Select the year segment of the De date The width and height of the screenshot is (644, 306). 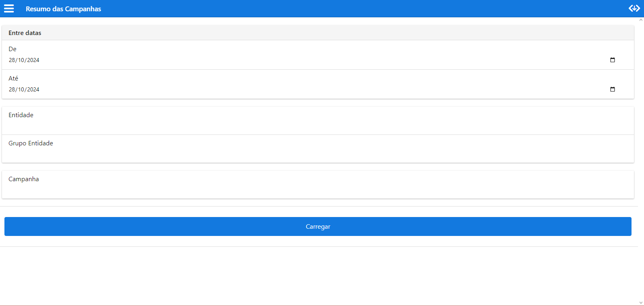(x=33, y=60)
